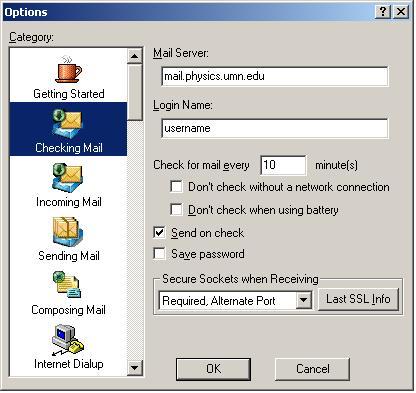Click the question mark help button

point(383,12)
